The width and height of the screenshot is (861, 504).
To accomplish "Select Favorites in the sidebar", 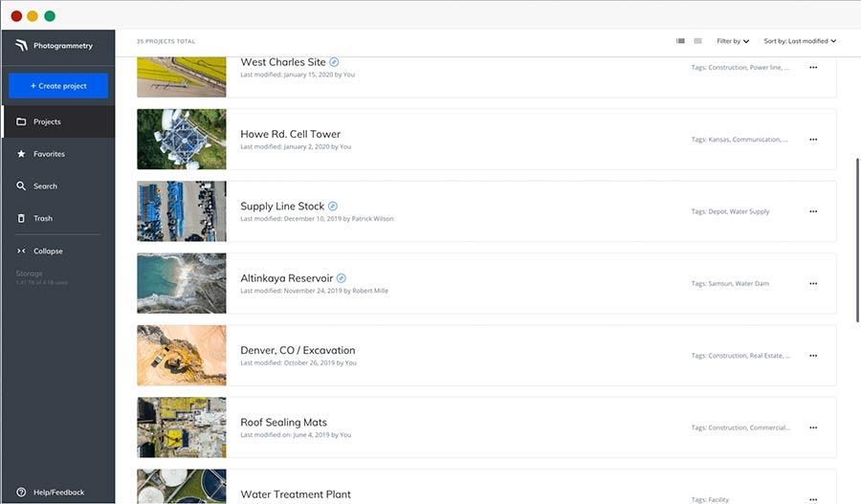I will pos(58,154).
